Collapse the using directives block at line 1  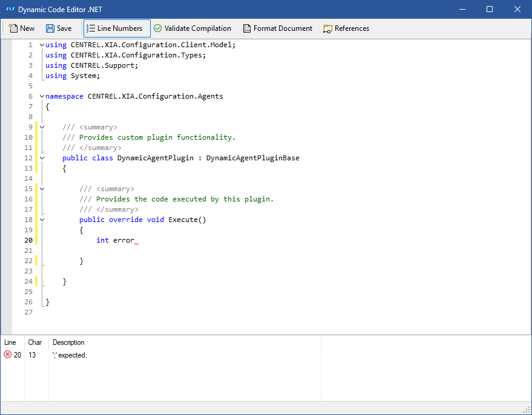[x=42, y=45]
